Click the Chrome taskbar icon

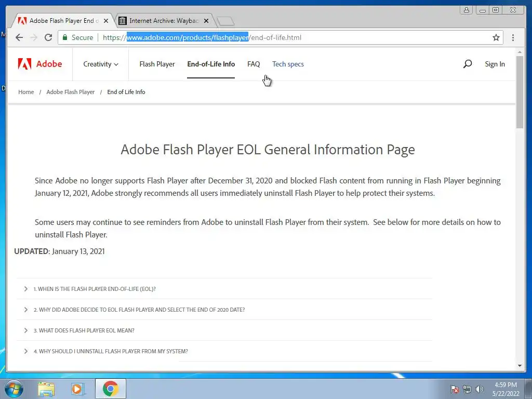point(111,389)
